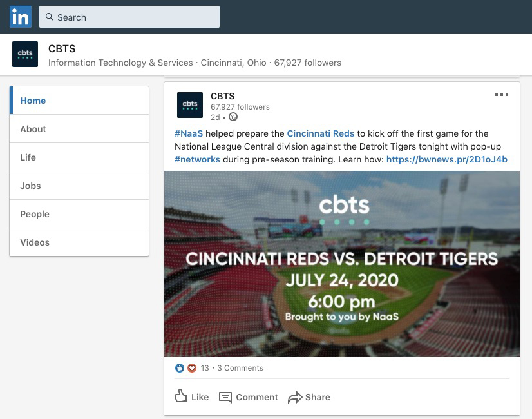Viewport: 532px width, 419px height.
Task: Click the globe visibility icon on post
Action: point(233,117)
